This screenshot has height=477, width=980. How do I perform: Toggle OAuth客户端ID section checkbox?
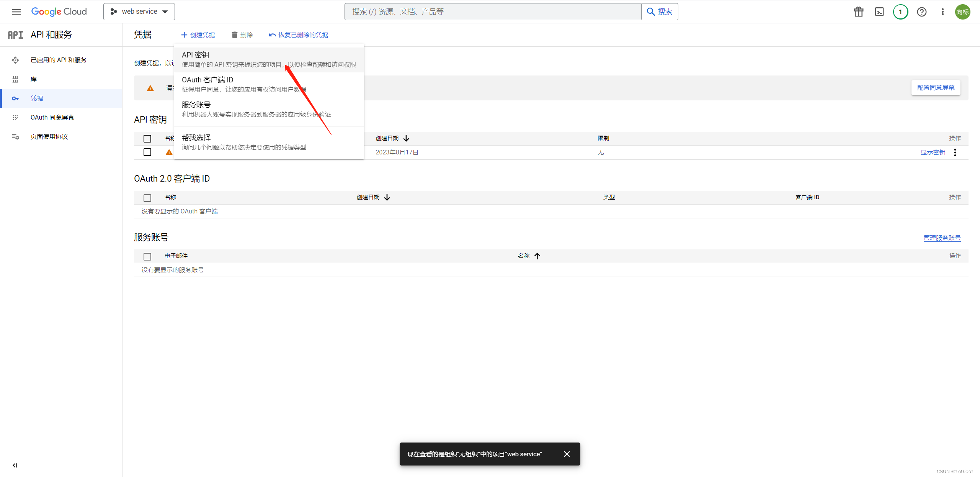click(x=147, y=196)
